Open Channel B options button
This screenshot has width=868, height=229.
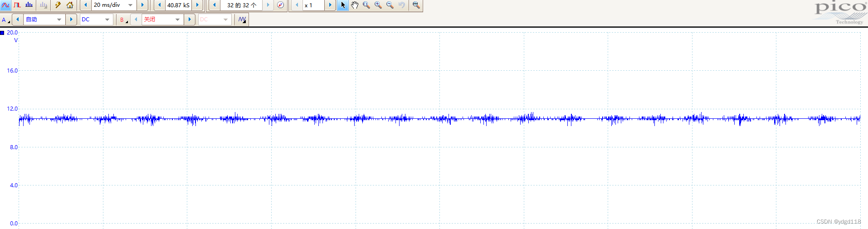pyautogui.click(x=123, y=19)
